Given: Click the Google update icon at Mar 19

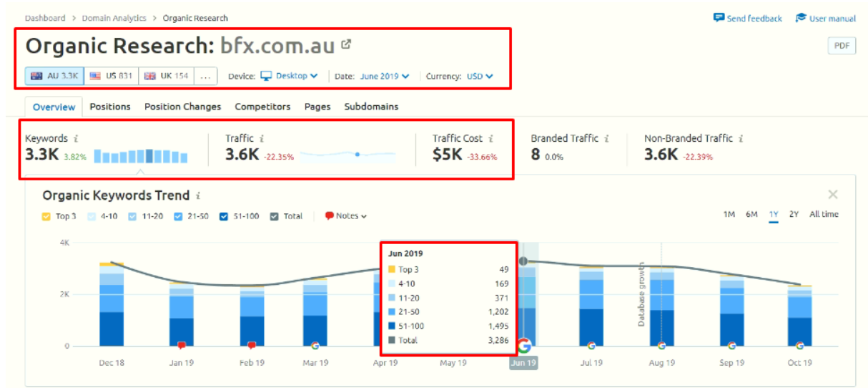Looking at the screenshot, I should point(315,345).
